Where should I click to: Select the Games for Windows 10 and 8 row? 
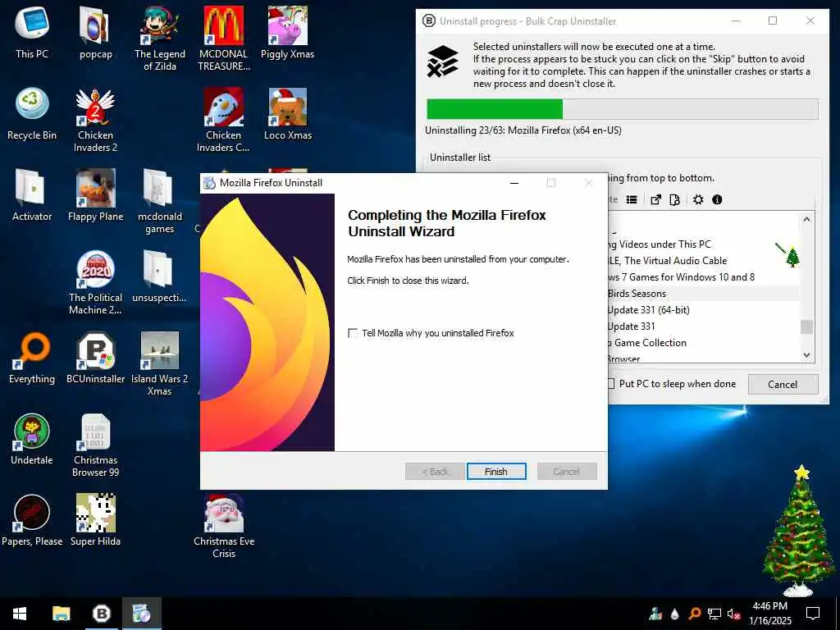(x=703, y=277)
